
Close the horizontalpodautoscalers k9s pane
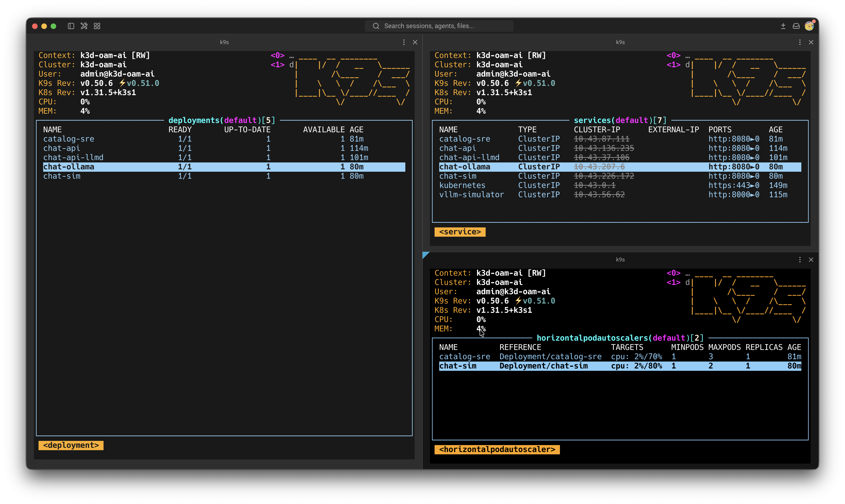coord(811,259)
